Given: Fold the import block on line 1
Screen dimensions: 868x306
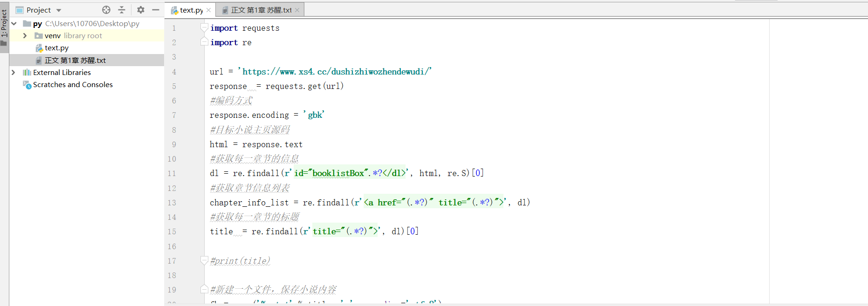Looking at the screenshot, I should click(x=204, y=27).
